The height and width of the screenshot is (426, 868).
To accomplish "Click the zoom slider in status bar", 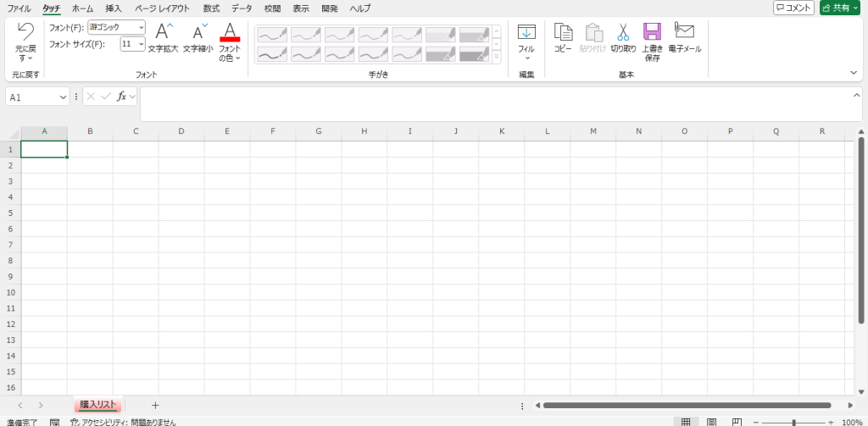I will coord(793,422).
